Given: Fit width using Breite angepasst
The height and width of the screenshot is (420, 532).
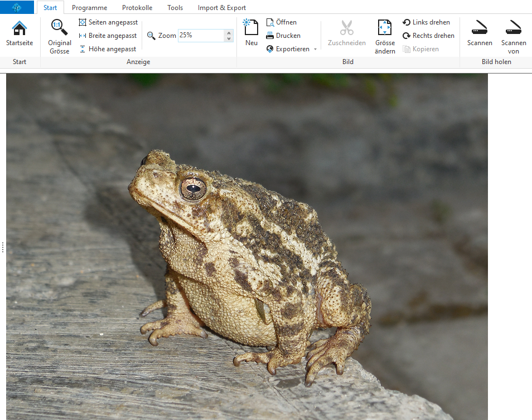Looking at the screenshot, I should 108,36.
